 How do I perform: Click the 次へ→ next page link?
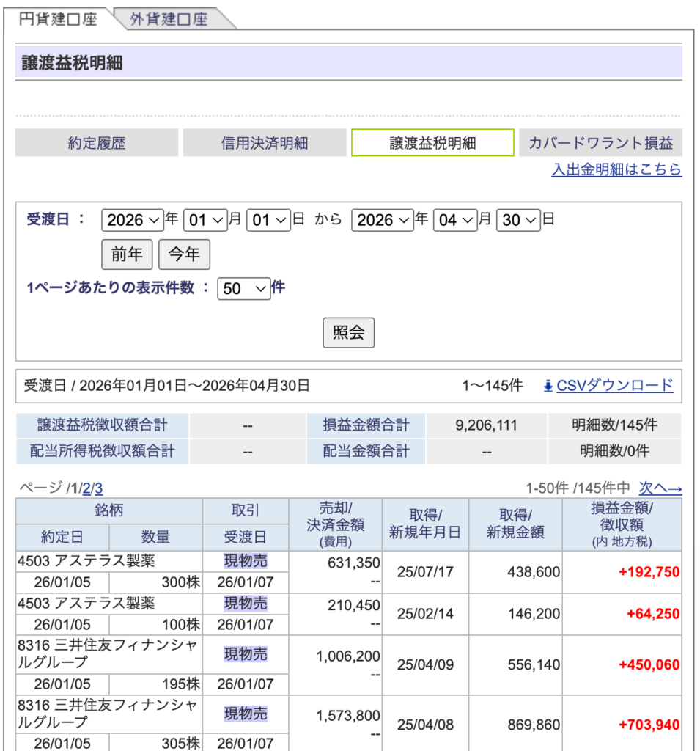coord(660,488)
